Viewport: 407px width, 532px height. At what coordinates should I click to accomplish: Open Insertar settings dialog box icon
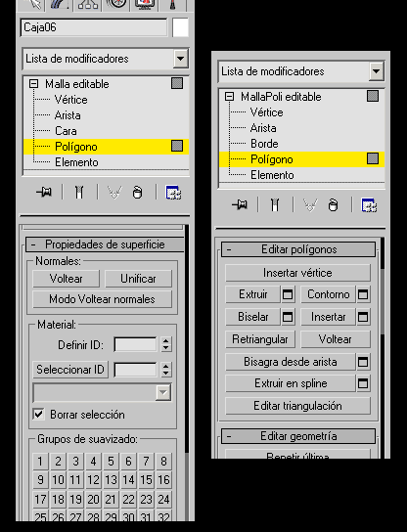click(x=363, y=317)
